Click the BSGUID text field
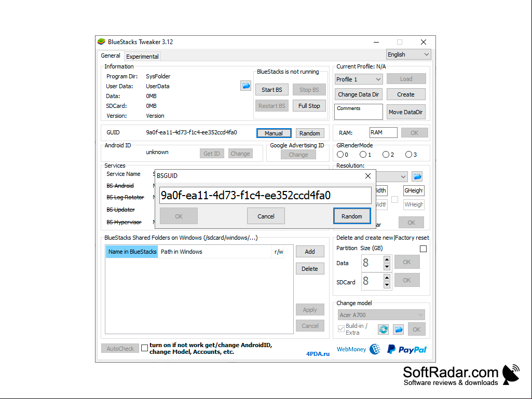Screen dimensions: 532x399 pyautogui.click(x=265, y=196)
